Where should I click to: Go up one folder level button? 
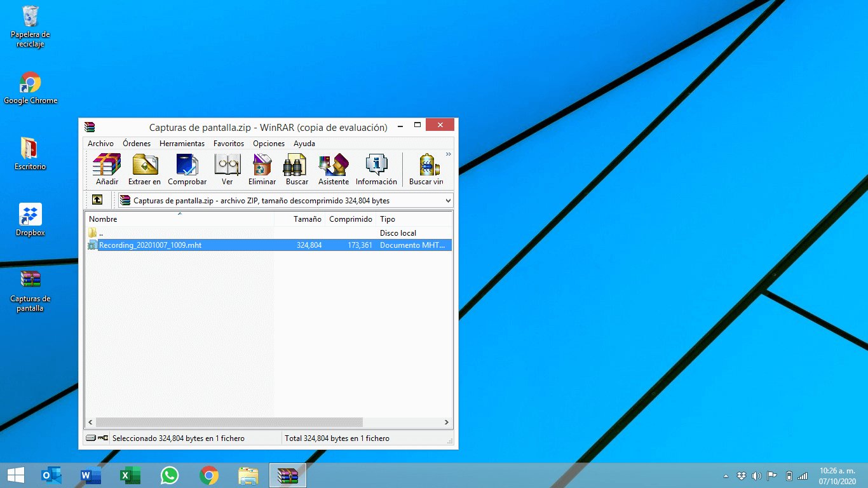click(x=97, y=200)
